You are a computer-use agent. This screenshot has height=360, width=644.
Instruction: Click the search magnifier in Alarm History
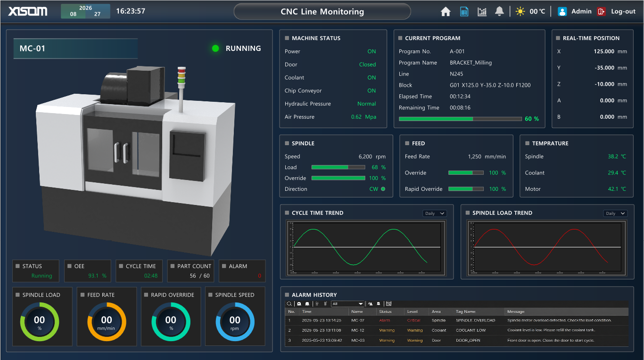tap(290, 304)
